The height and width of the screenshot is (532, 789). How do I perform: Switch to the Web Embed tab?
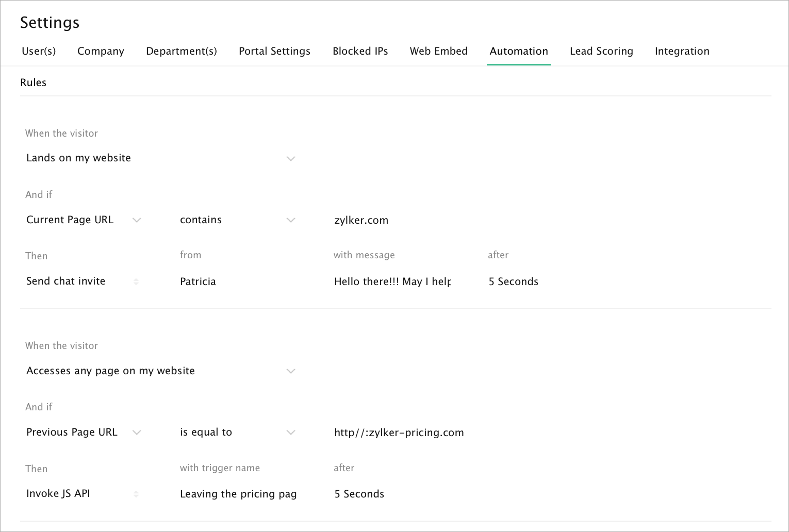438,51
